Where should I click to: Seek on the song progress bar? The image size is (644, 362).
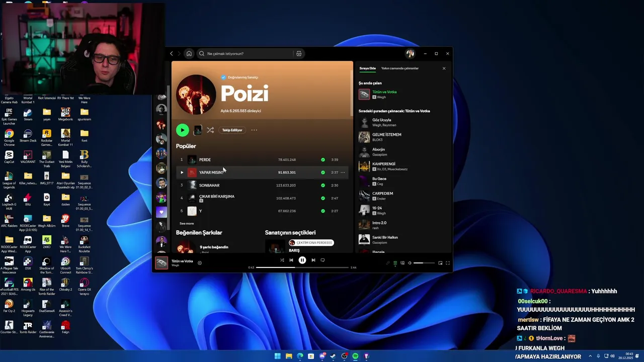(302, 267)
